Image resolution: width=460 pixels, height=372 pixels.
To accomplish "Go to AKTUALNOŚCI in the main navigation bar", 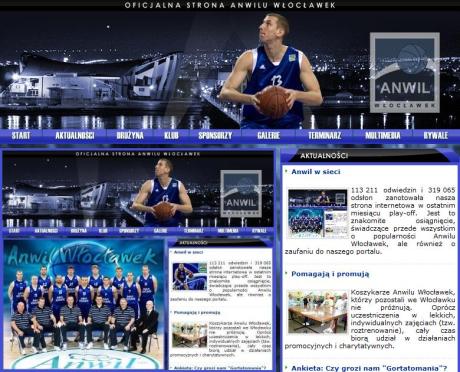I will coord(75,135).
